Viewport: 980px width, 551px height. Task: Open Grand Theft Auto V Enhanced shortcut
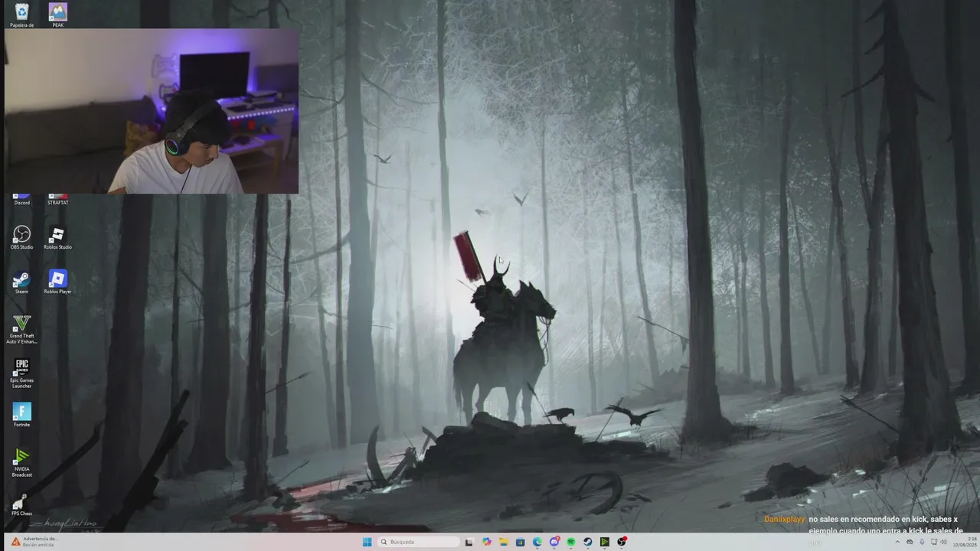click(22, 329)
